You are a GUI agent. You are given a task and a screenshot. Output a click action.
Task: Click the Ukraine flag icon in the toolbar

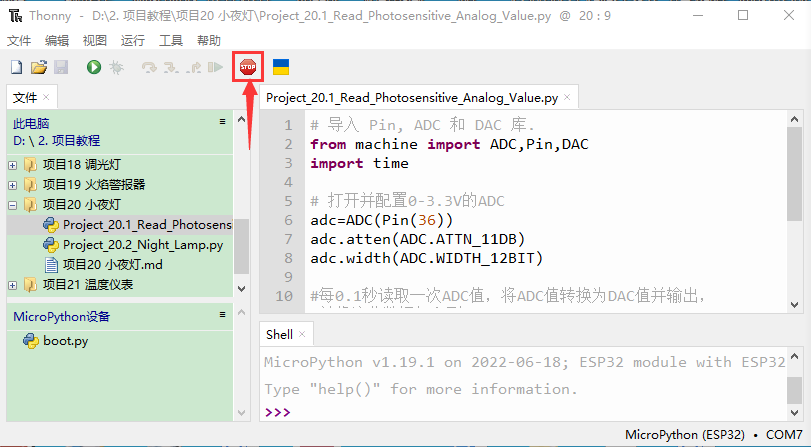point(281,67)
